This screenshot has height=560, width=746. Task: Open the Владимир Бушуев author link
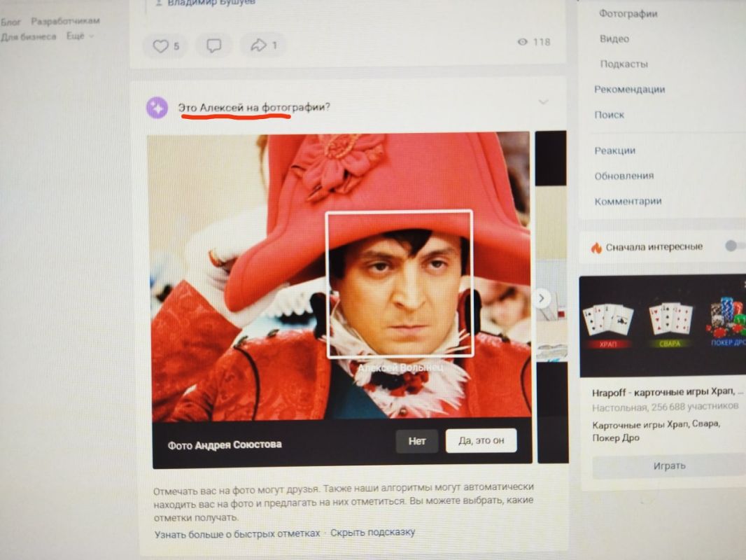click(212, 3)
